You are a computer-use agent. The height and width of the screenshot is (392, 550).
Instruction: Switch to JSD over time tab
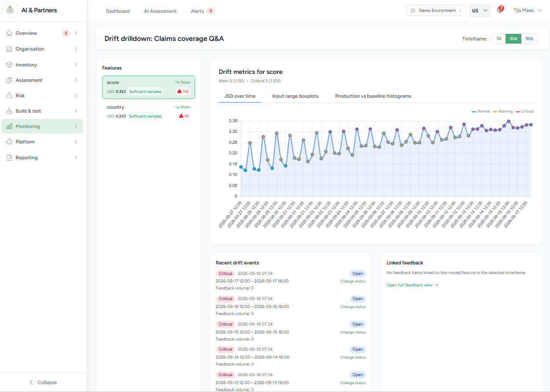[x=240, y=96]
